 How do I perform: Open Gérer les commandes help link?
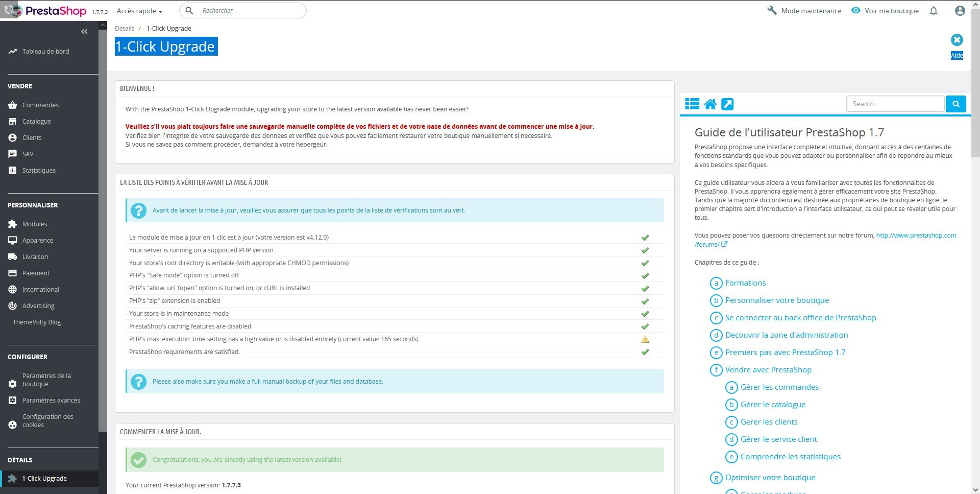tap(779, 387)
